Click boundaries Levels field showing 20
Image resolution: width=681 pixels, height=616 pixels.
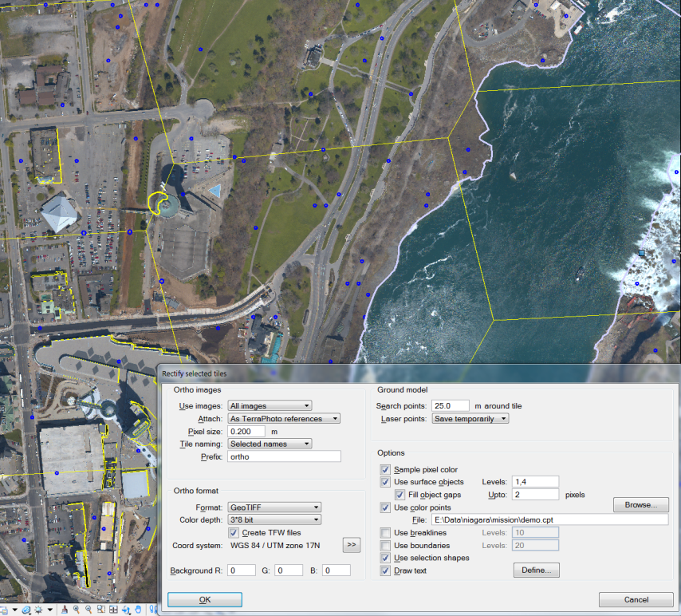pyautogui.click(x=535, y=545)
